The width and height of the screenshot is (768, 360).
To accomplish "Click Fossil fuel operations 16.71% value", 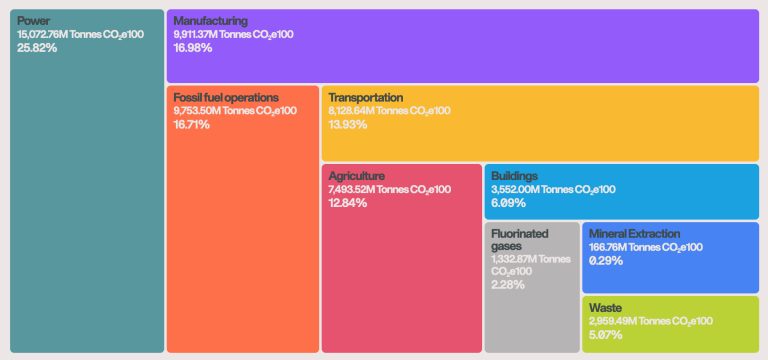I will 192,124.
